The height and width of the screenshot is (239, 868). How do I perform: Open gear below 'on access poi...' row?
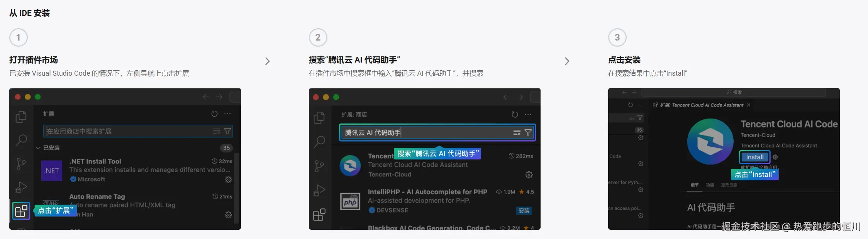pos(641,215)
